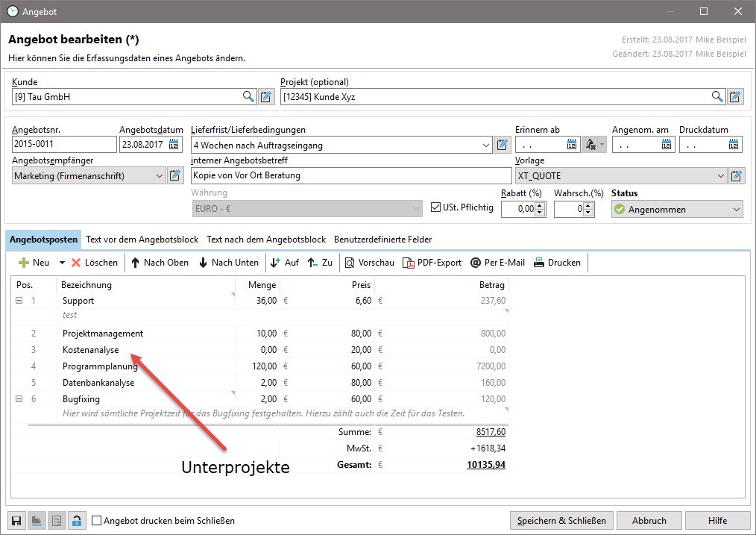Screen dimensions: 756x535
Task: Click the search magnifier in Kunde field
Action: 248,96
